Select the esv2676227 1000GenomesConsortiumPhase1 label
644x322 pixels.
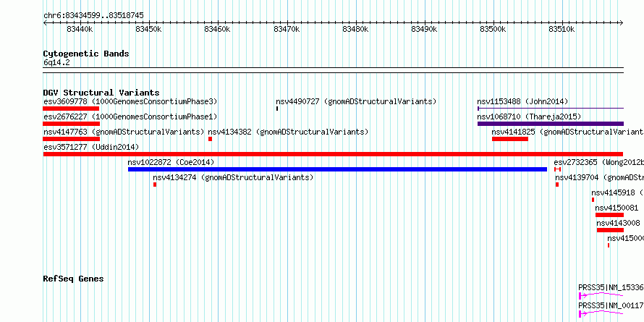pyautogui.click(x=130, y=116)
